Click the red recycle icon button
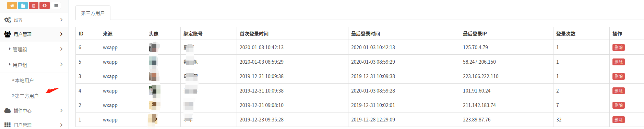This screenshot has width=644, height=129. tap(45, 6)
